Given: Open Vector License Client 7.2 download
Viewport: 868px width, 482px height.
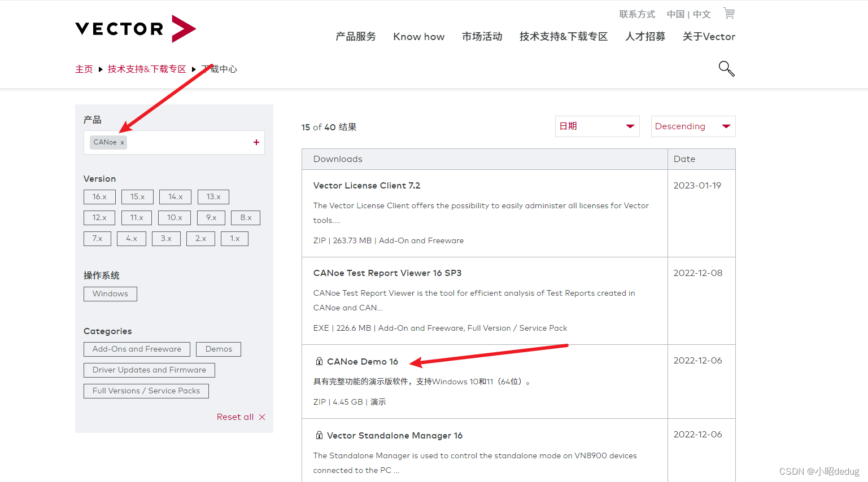Looking at the screenshot, I should (367, 186).
